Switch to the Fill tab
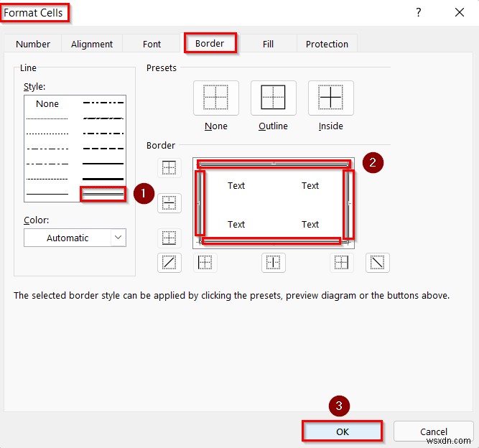The image size is (479, 448). click(268, 44)
